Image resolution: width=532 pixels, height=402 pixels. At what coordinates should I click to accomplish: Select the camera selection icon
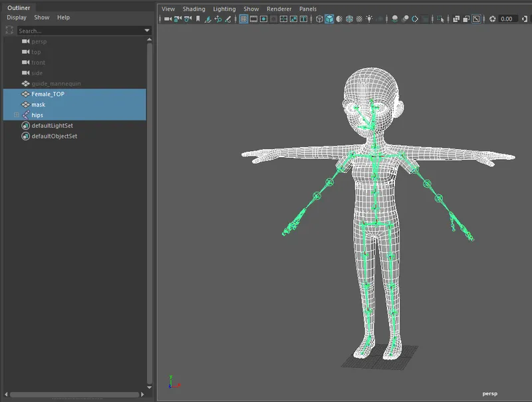click(167, 19)
